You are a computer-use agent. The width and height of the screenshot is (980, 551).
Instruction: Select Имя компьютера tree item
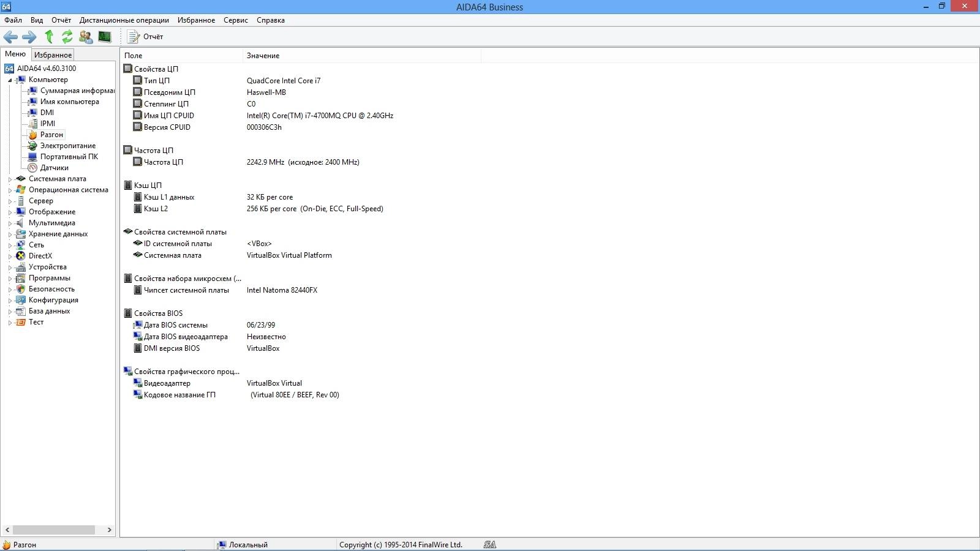click(x=69, y=102)
